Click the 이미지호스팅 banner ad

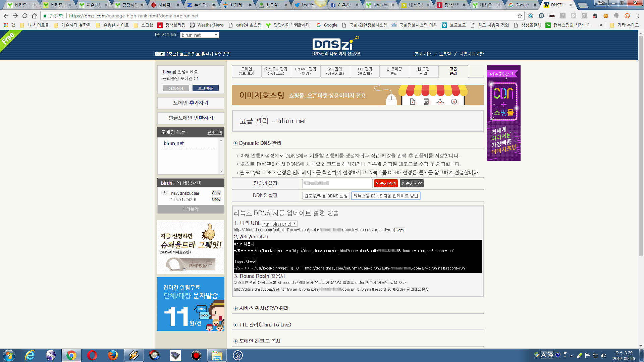point(358,95)
